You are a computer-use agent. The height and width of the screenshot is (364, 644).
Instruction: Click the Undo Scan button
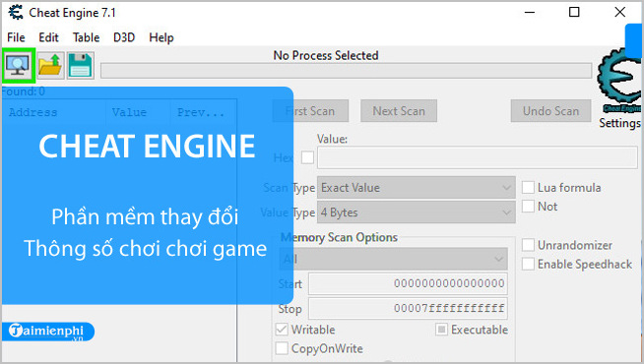coord(550,111)
